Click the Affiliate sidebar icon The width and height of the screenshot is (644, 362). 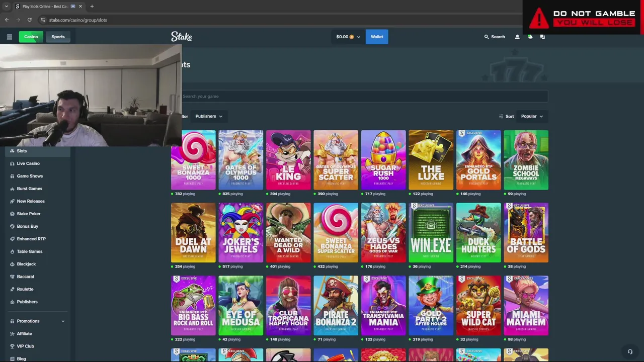(12, 333)
